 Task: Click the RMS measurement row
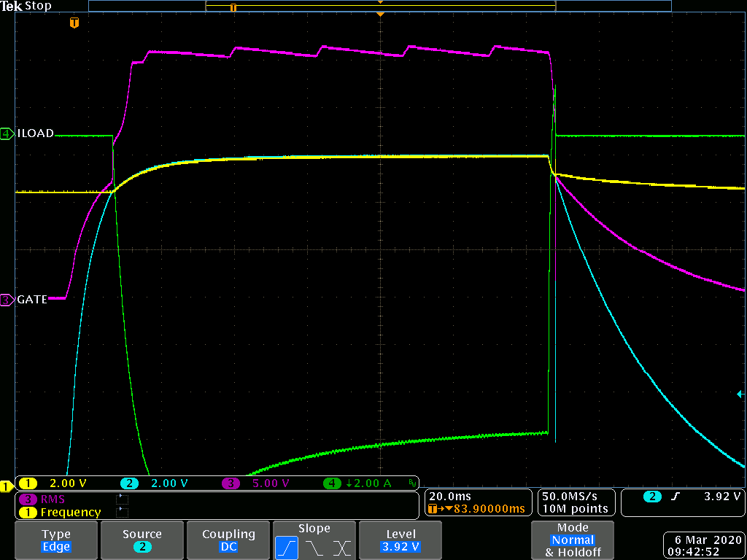point(74,499)
